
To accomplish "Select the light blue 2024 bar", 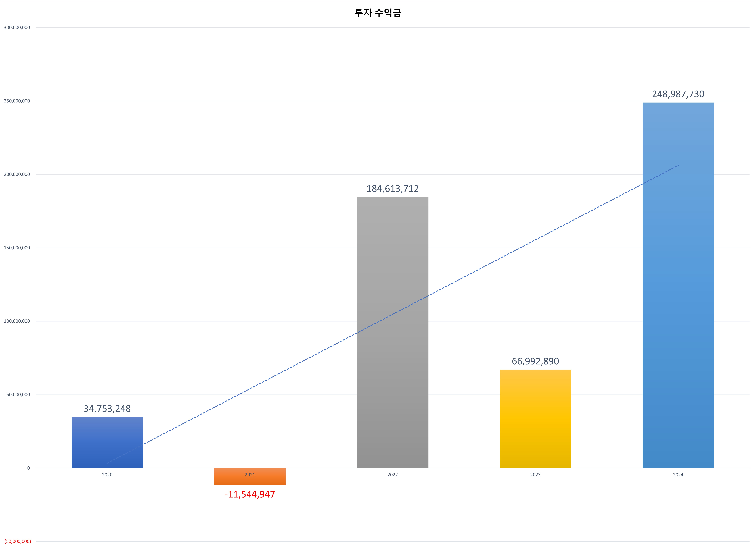I will tap(678, 285).
